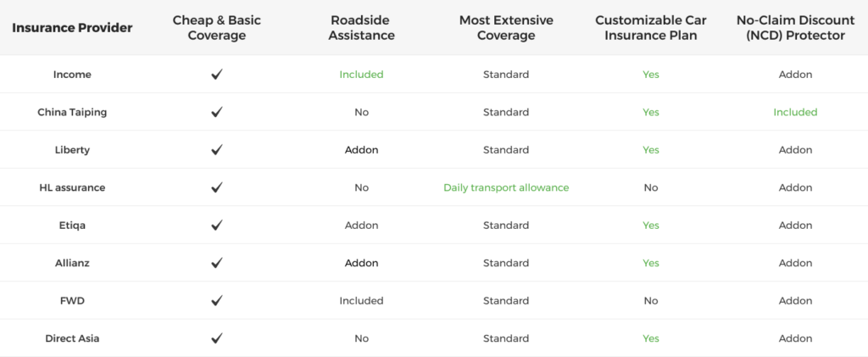The height and width of the screenshot is (357, 868).
Task: Click the Direct Asia checkmark icon
Action: tap(217, 338)
